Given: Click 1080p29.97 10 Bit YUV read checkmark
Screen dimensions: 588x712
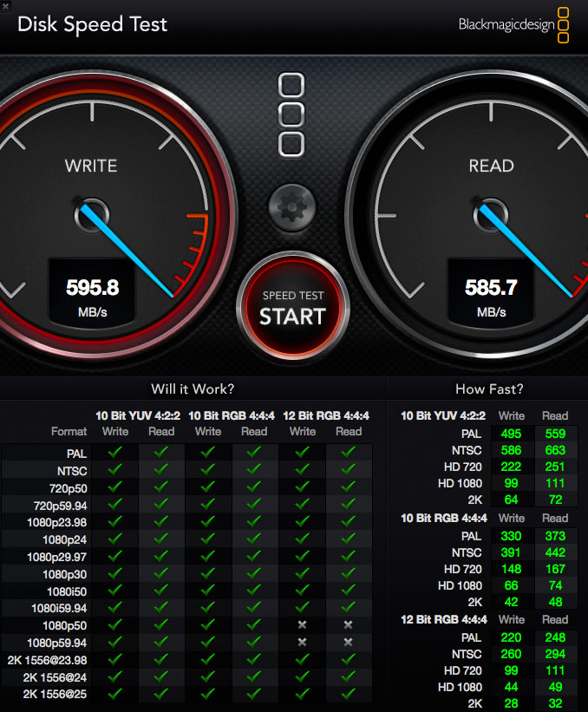Looking at the screenshot, I should pos(161,555).
